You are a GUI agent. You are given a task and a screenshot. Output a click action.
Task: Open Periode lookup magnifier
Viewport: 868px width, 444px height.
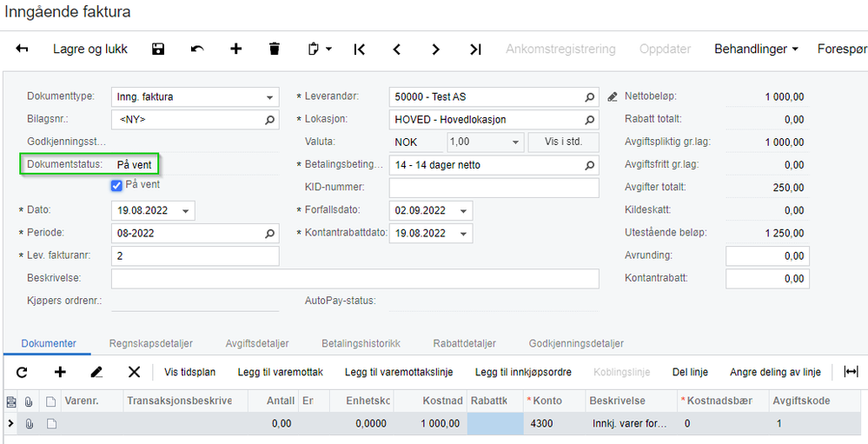pos(269,233)
